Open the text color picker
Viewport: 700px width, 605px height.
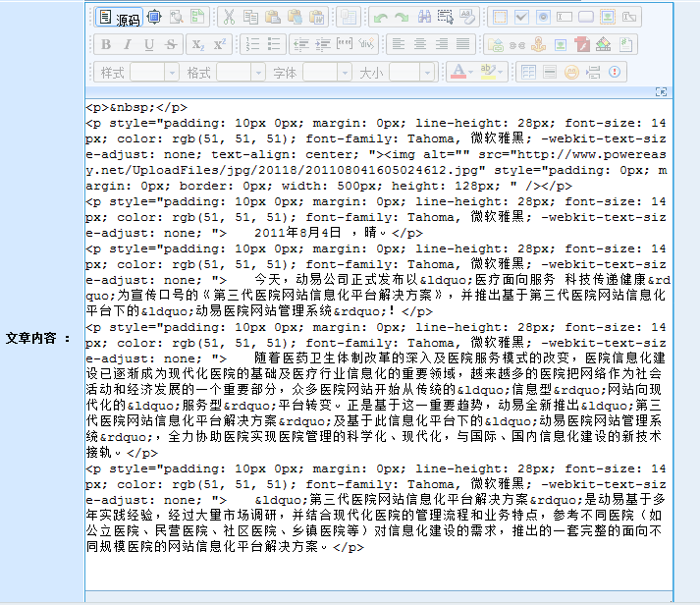click(460, 72)
